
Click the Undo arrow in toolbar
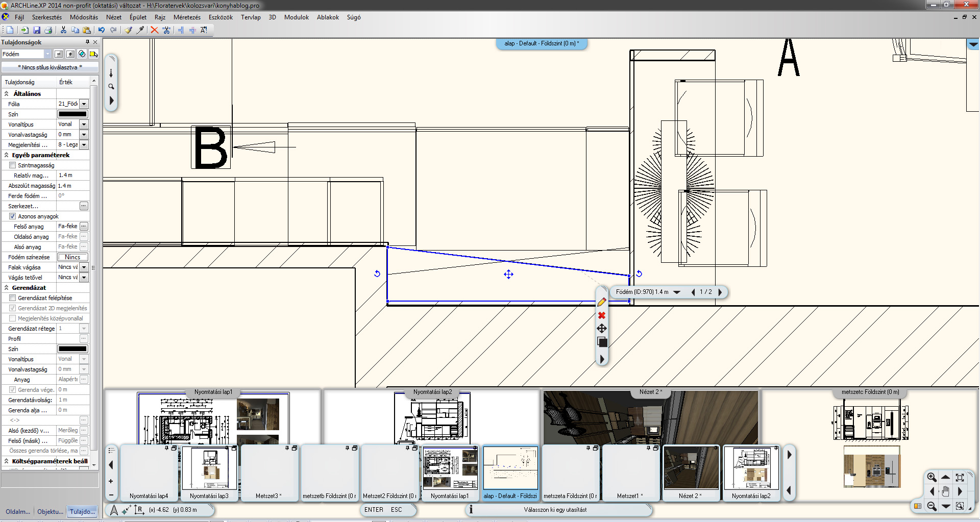pyautogui.click(x=102, y=30)
